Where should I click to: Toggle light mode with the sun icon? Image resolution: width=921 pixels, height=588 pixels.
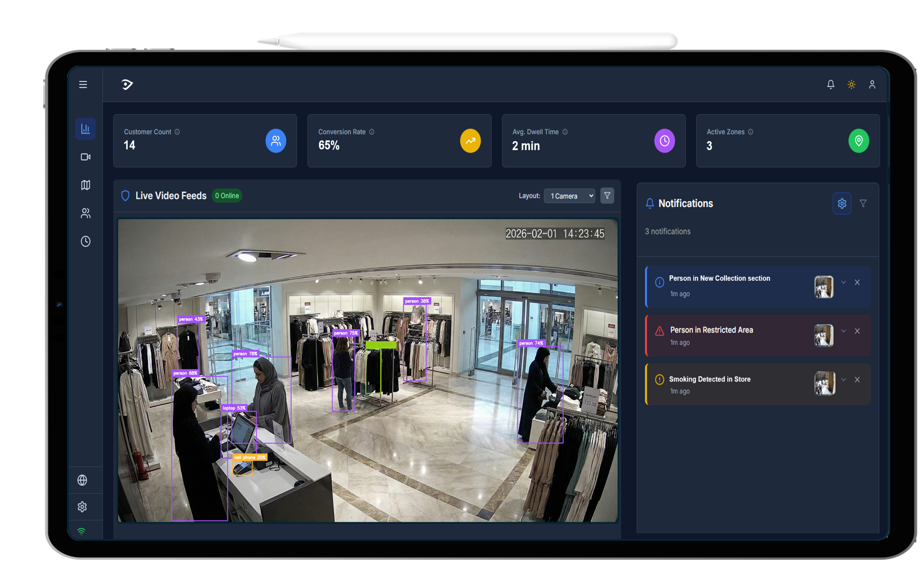(851, 84)
